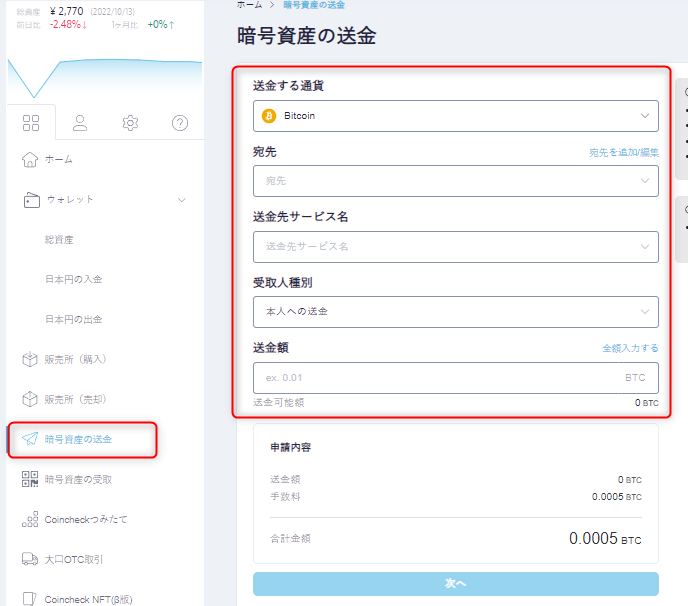
Task: Open the 送金先サービス名 dropdown
Action: tap(456, 246)
